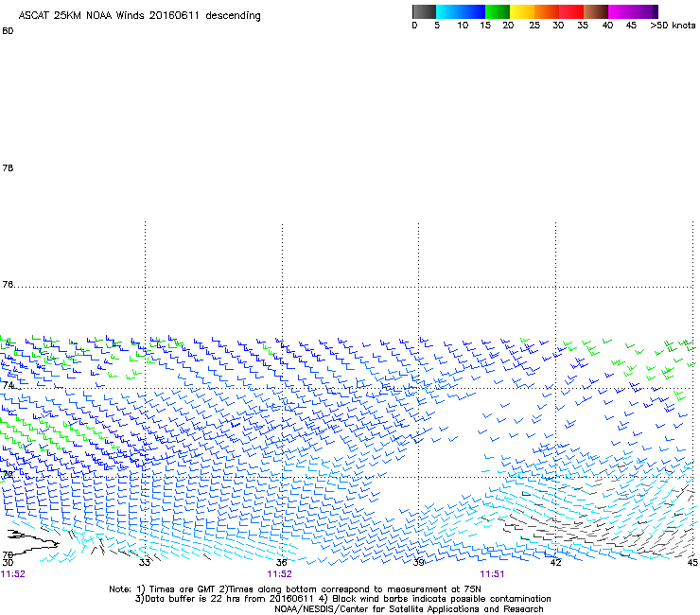The image size is (700, 615).
Task: Click the 'Data buffer is 22 hrs' note
Action: pos(342,599)
